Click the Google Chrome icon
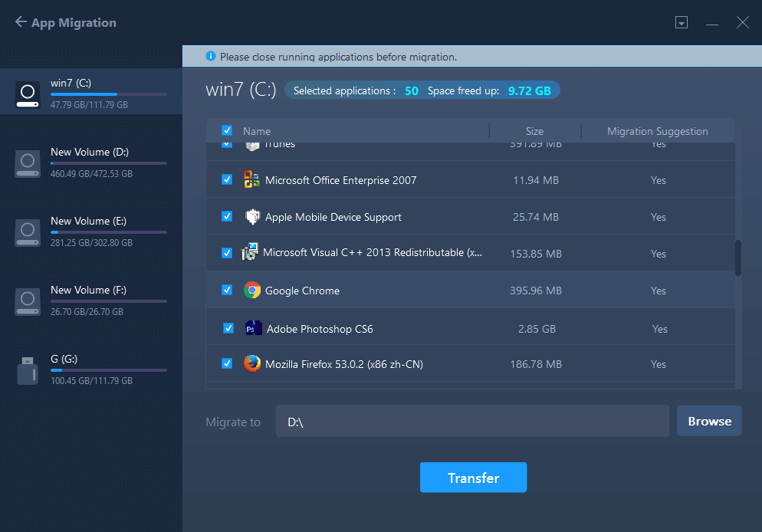The width and height of the screenshot is (762, 532). (251, 290)
